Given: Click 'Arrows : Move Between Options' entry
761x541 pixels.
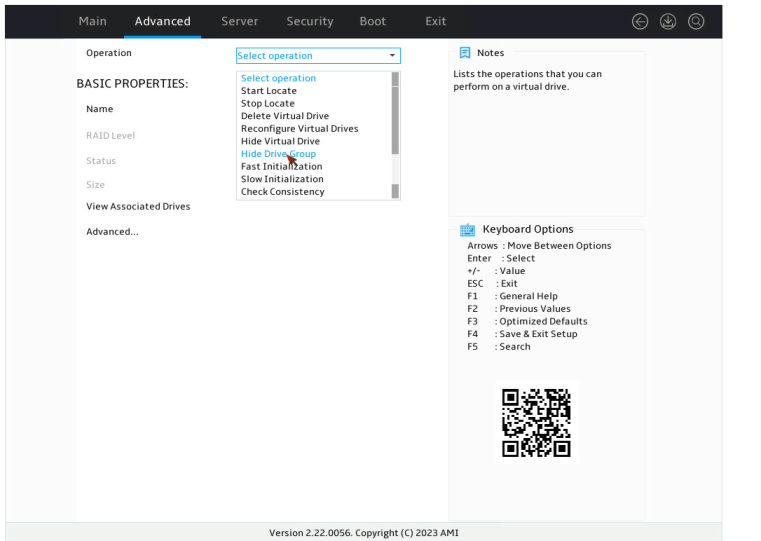Looking at the screenshot, I should pos(539,246).
